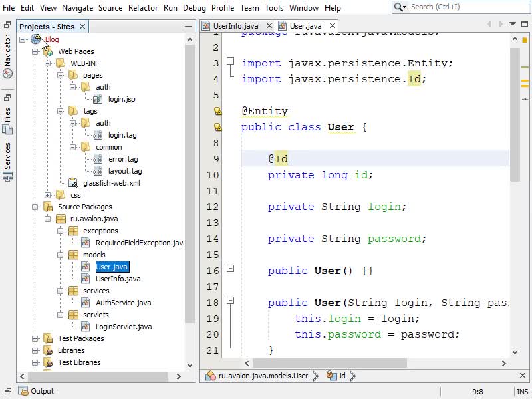Collapse the models package
Screen dimensions: 532x399
(x=60, y=255)
